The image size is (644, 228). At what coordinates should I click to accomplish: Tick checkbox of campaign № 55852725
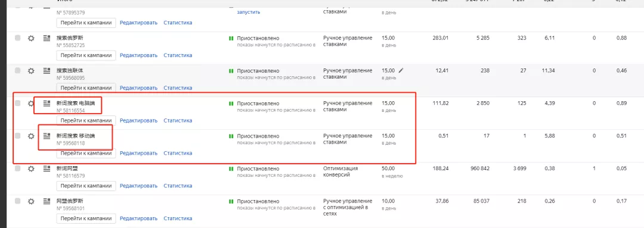point(18,38)
